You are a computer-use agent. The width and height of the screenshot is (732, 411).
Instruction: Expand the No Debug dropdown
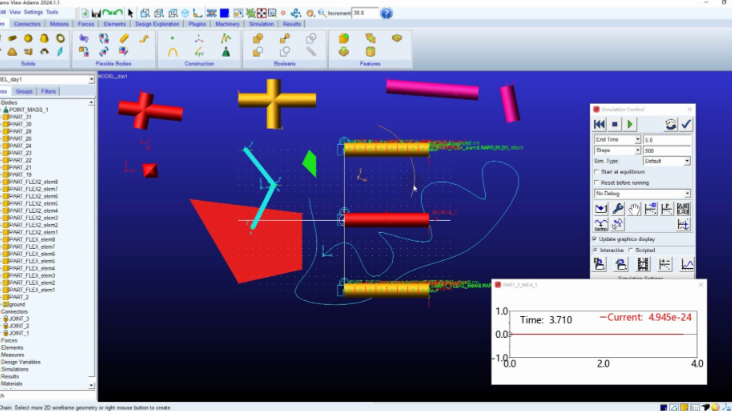pyautogui.click(x=642, y=194)
